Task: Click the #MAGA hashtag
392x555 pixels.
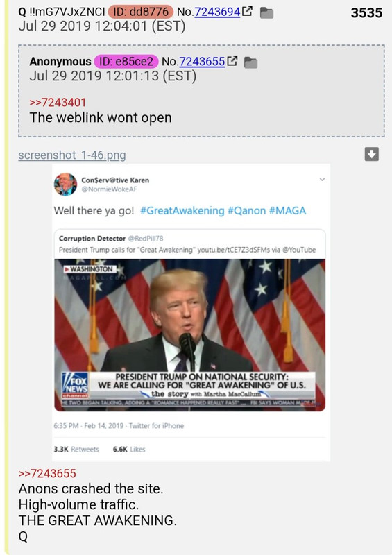Action: coord(287,211)
